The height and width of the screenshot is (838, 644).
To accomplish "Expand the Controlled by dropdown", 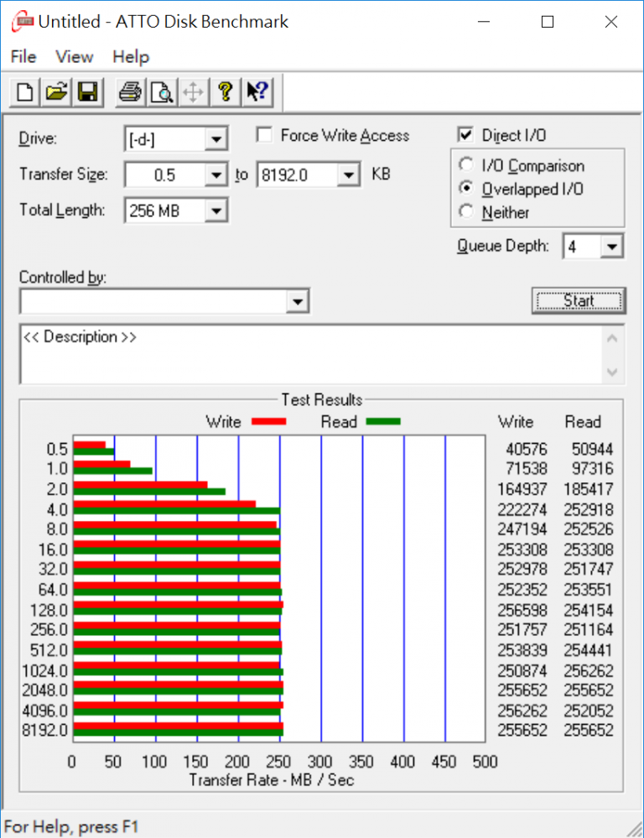I will [298, 301].
